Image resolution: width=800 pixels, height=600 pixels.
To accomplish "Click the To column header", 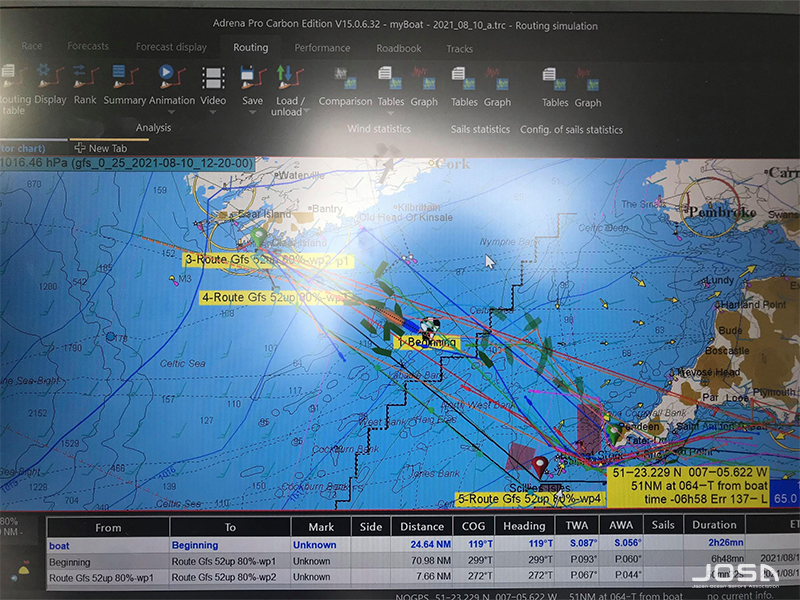I will pos(230,527).
